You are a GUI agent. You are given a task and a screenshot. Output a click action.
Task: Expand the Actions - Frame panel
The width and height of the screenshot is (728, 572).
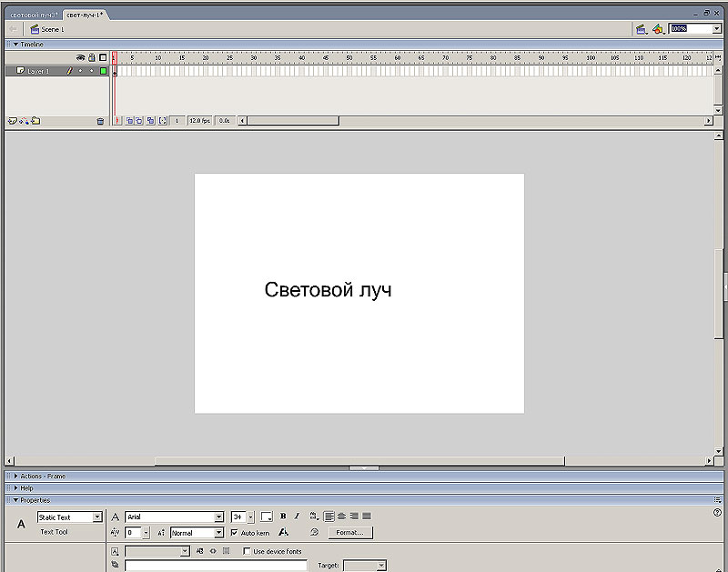coord(42,476)
